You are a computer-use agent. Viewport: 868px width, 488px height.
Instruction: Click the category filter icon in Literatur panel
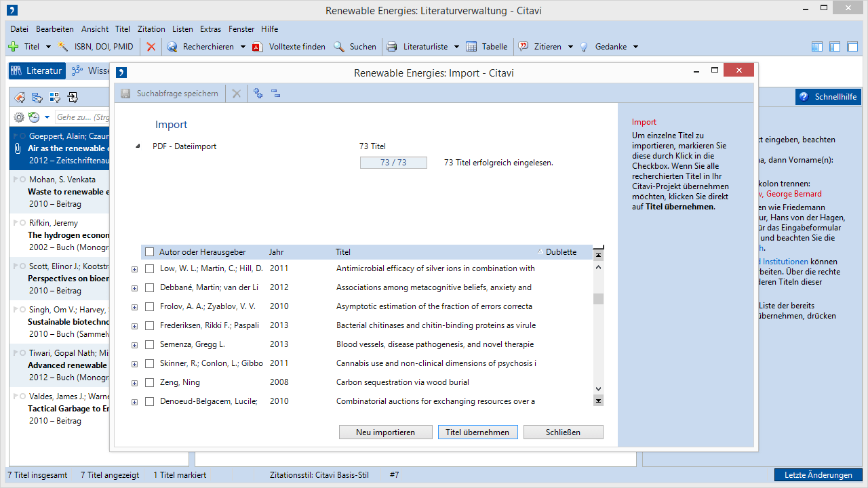pos(38,97)
